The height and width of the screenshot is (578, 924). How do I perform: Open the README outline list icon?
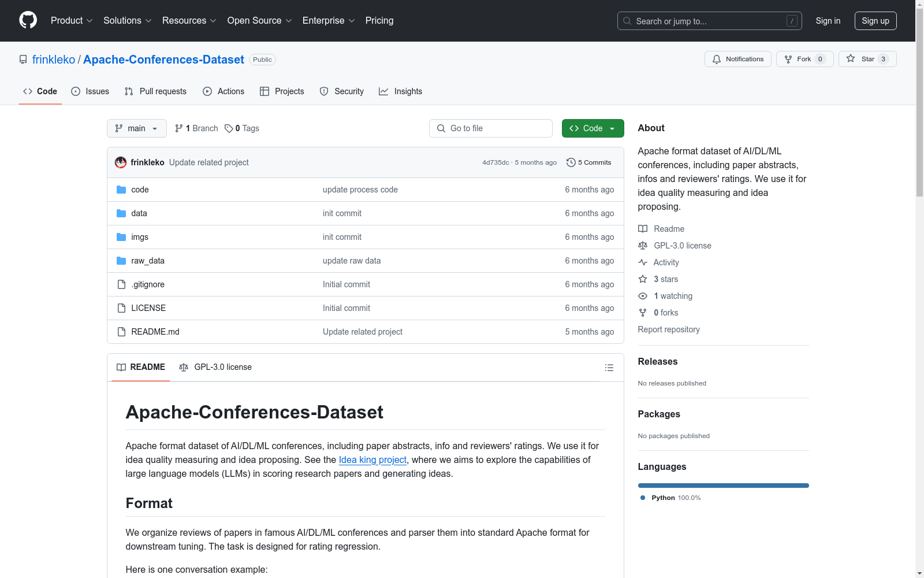pyautogui.click(x=609, y=368)
